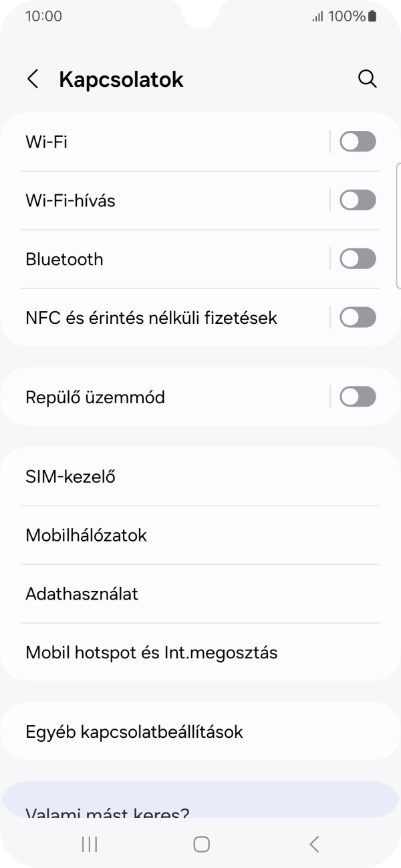Viewport: 401px width, 868px height.
Task: Open search in Connections settings
Action: (x=368, y=78)
